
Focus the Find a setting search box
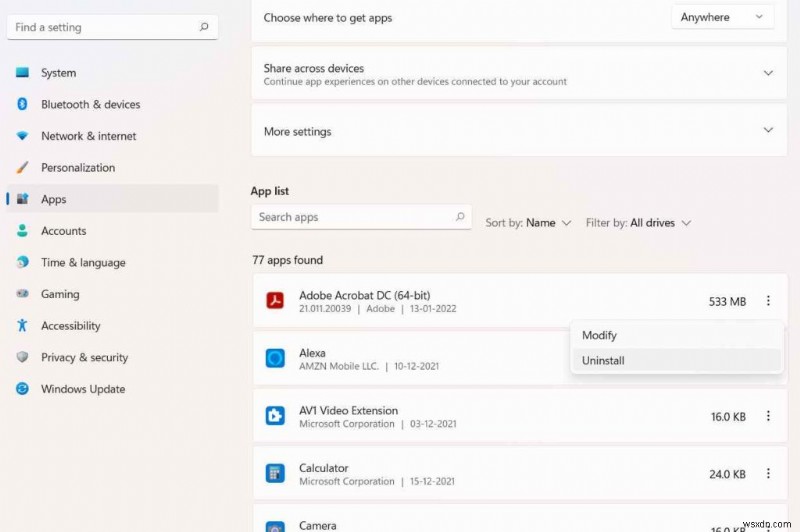point(113,27)
